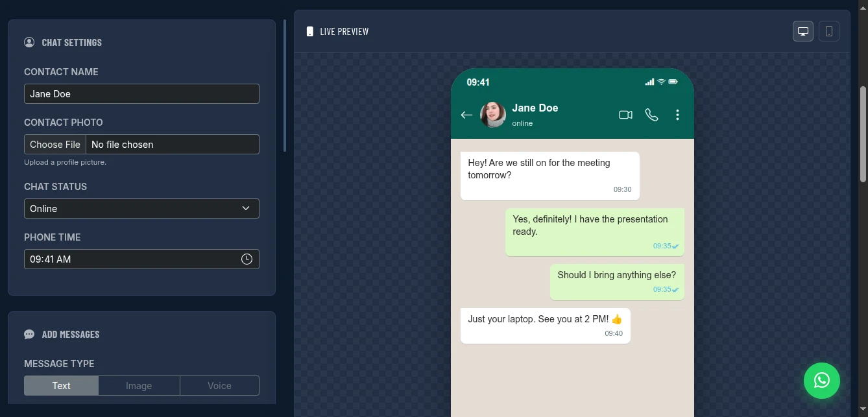
Task: Click the Choose File button
Action: tap(54, 144)
